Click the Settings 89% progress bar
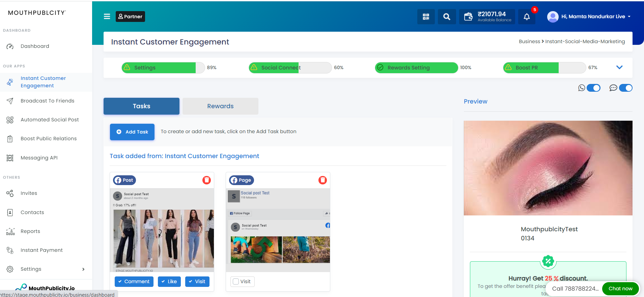Viewport: 644px width, 297px height. (163, 67)
